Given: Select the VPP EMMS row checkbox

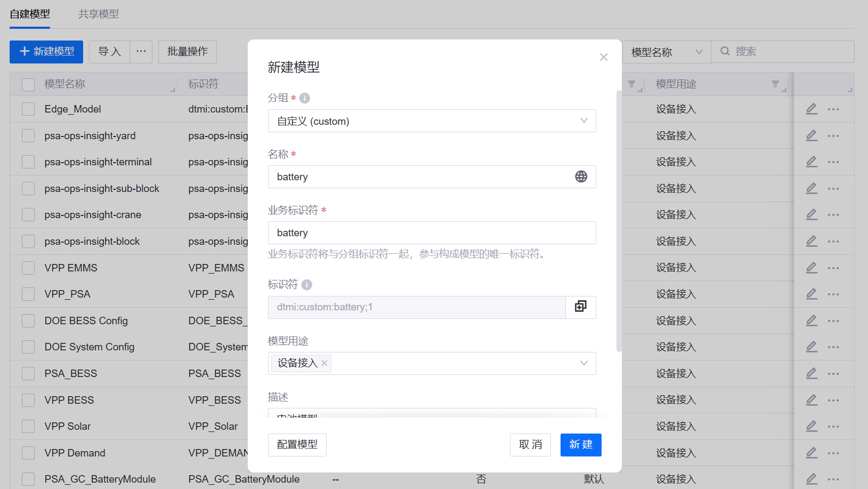Looking at the screenshot, I should [28, 268].
